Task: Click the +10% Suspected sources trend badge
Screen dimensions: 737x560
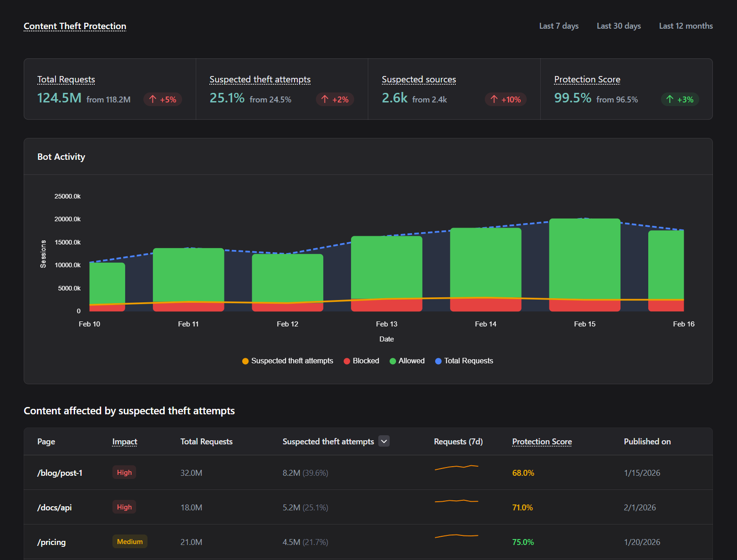Action: [505, 99]
